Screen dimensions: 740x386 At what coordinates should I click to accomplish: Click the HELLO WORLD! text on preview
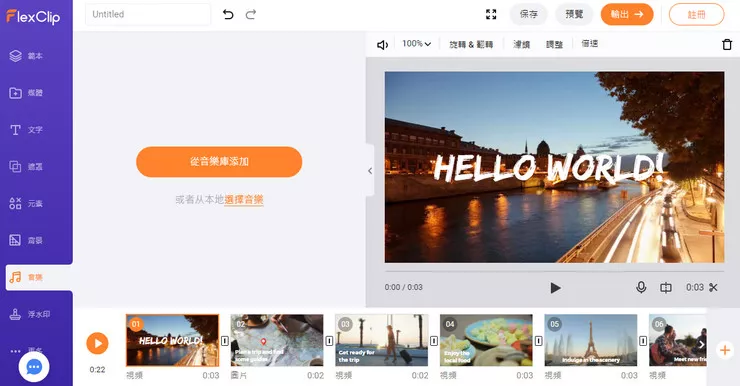[x=548, y=167]
